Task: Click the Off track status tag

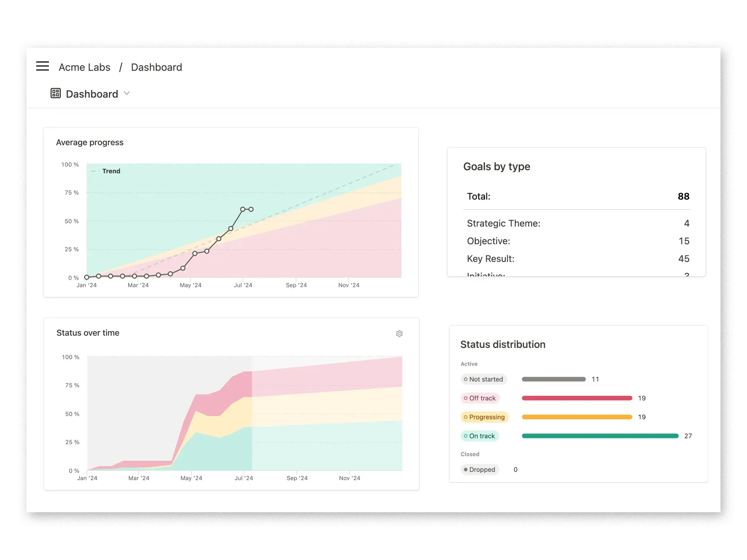Action: tap(480, 398)
